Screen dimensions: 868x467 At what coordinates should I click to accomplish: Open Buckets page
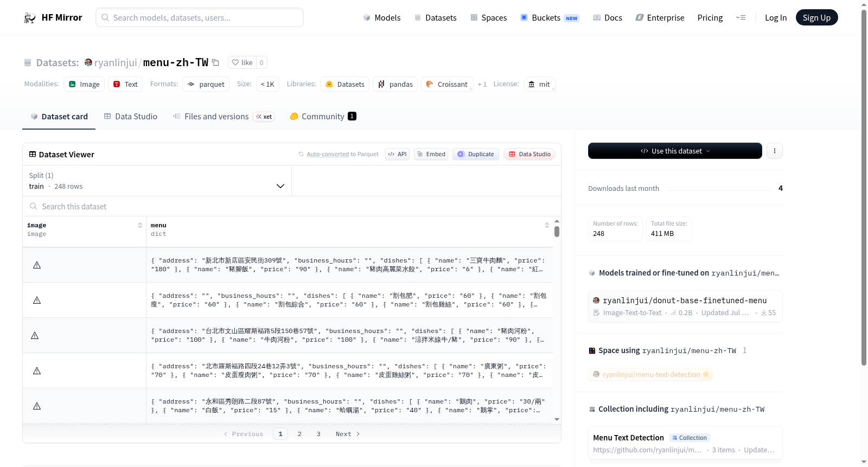pyautogui.click(x=550, y=18)
